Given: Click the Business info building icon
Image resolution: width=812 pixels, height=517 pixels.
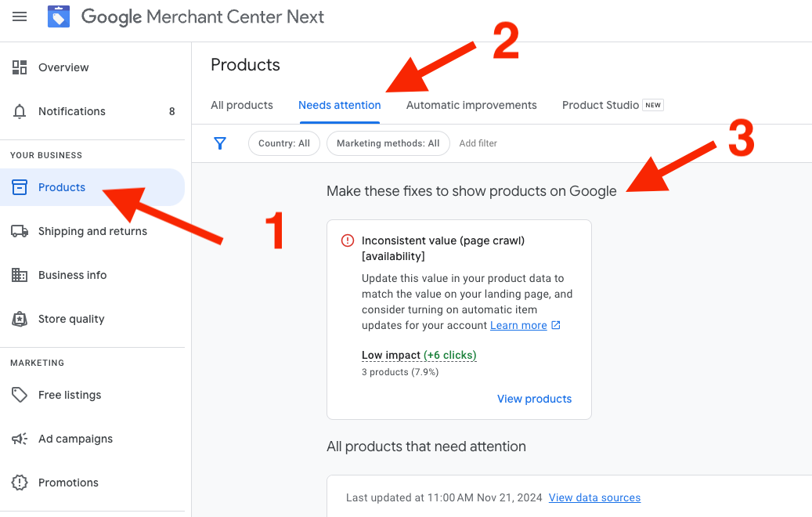Looking at the screenshot, I should click(x=20, y=275).
